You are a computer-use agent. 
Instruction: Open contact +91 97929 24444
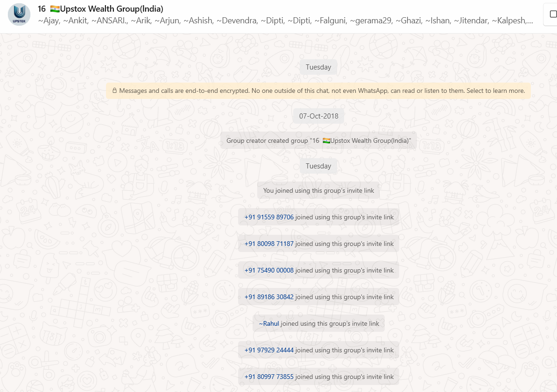[269, 350]
